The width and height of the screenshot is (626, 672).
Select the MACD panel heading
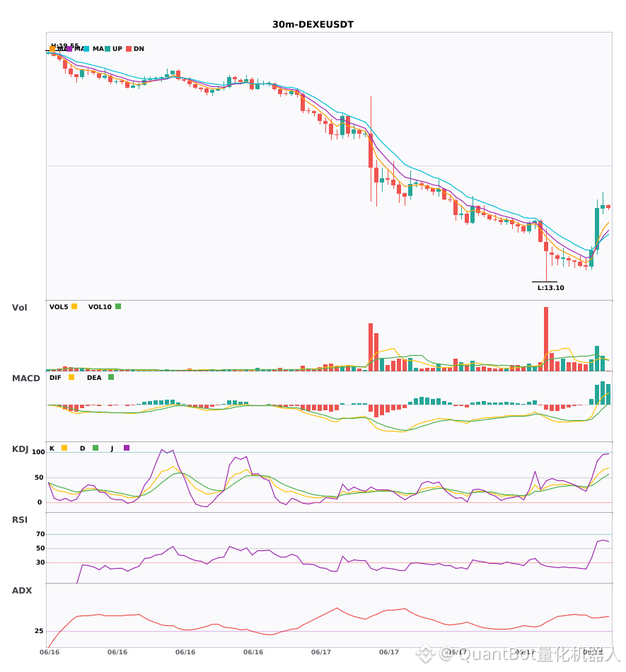25,378
